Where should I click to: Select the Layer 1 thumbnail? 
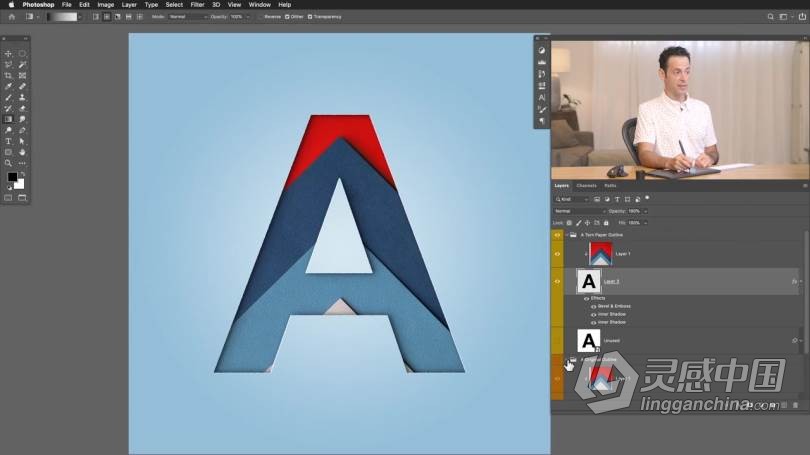600,254
